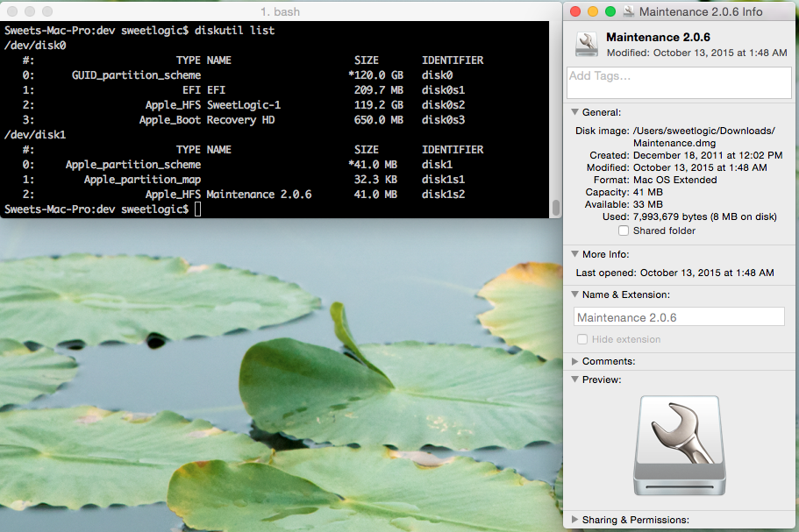Click the Last opened date value
Screen dimensions: 799x532
(x=707, y=273)
